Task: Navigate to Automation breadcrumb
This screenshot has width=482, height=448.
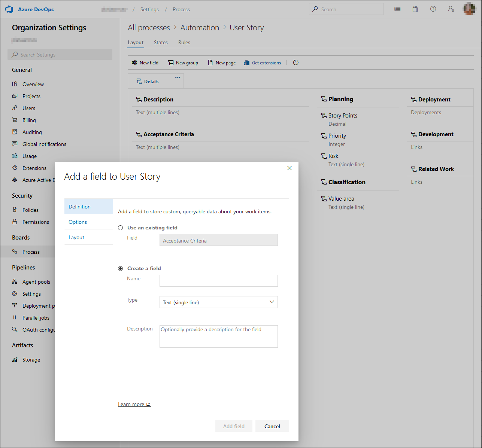Action: click(200, 28)
